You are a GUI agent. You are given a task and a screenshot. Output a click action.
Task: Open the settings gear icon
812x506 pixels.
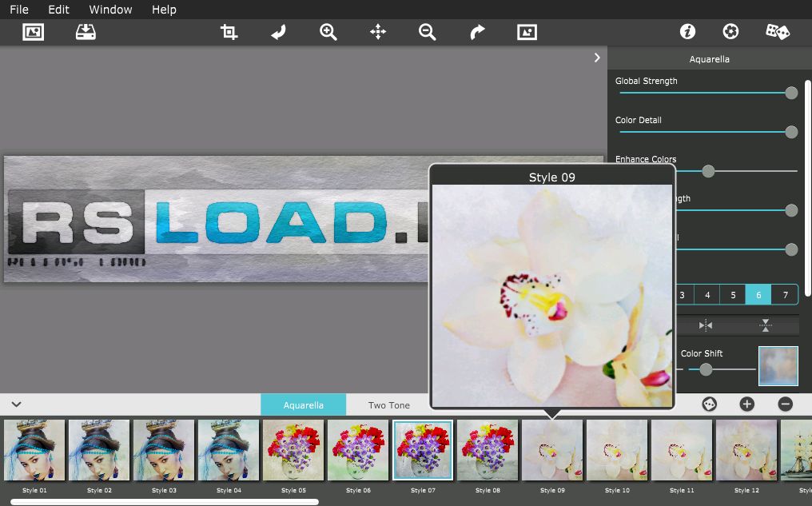[730, 32]
